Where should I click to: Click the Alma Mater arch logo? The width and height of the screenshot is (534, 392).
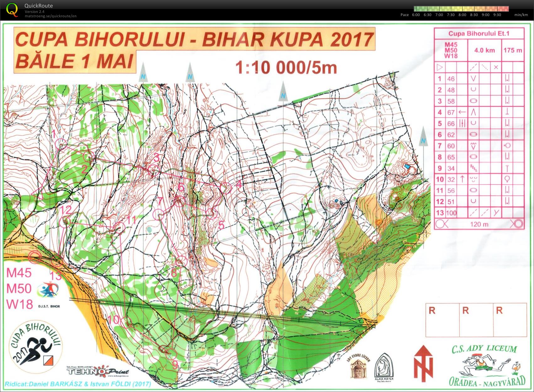click(x=385, y=367)
